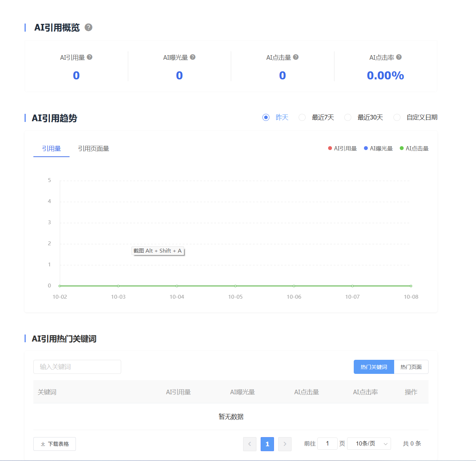Open the 10条/页 page size dropdown

tap(369, 444)
